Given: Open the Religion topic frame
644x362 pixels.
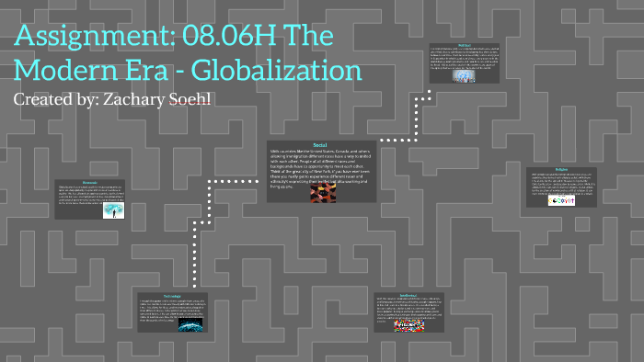Looking at the screenshot, I should click(x=561, y=187).
